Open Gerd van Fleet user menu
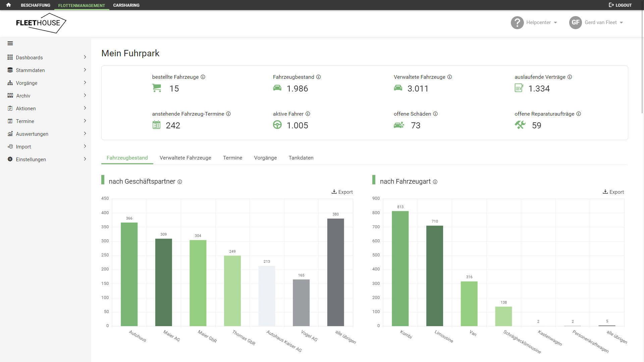 click(x=596, y=22)
